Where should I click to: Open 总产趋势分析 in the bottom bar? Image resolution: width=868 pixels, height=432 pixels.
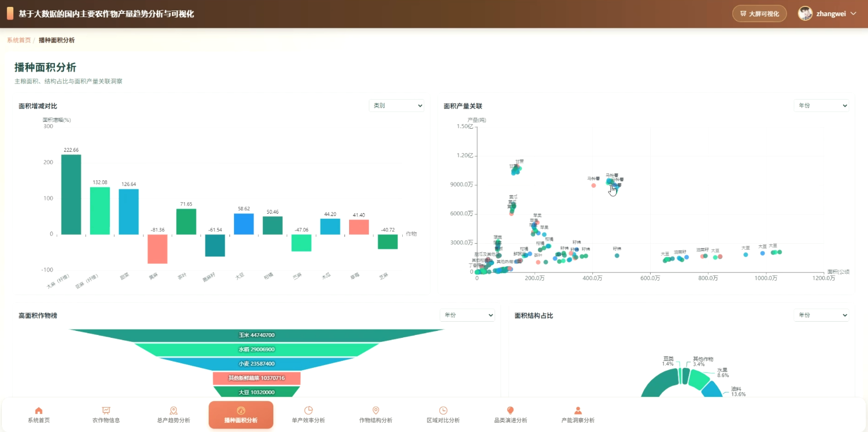coord(173,415)
